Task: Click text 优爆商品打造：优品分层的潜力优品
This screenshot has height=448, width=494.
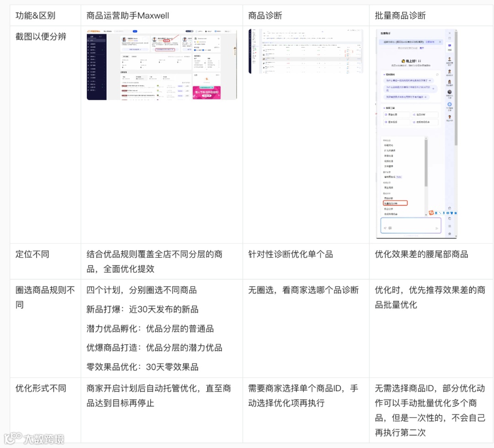Action: pos(155,348)
